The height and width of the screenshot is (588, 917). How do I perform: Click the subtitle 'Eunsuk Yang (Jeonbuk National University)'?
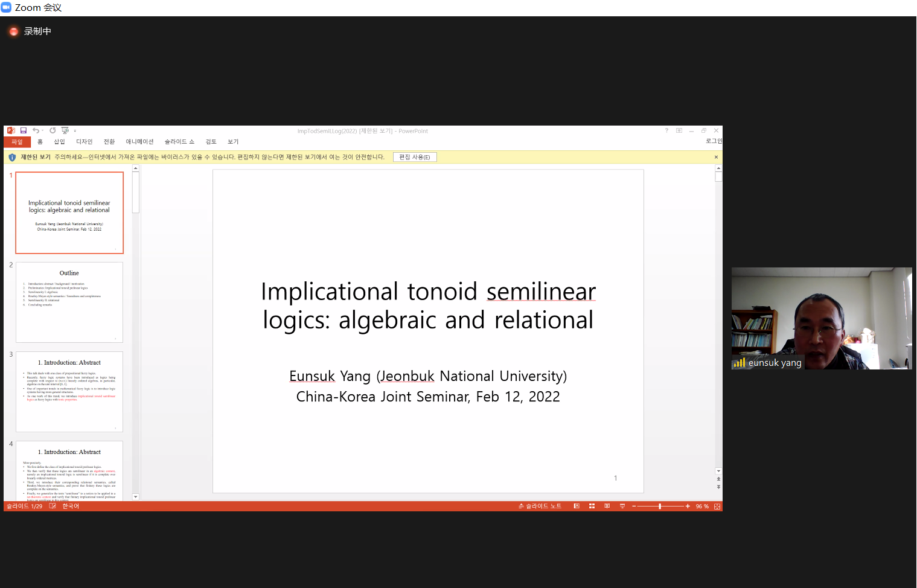click(428, 376)
